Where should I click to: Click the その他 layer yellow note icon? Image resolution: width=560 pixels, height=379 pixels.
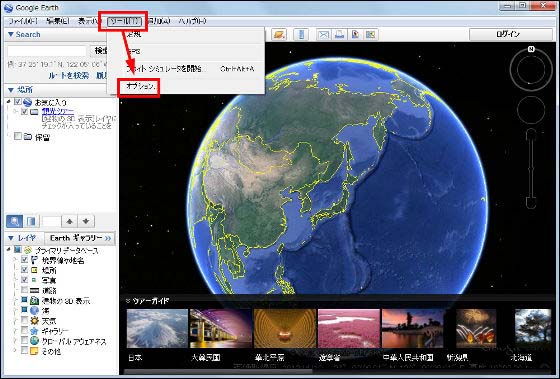pos(35,351)
